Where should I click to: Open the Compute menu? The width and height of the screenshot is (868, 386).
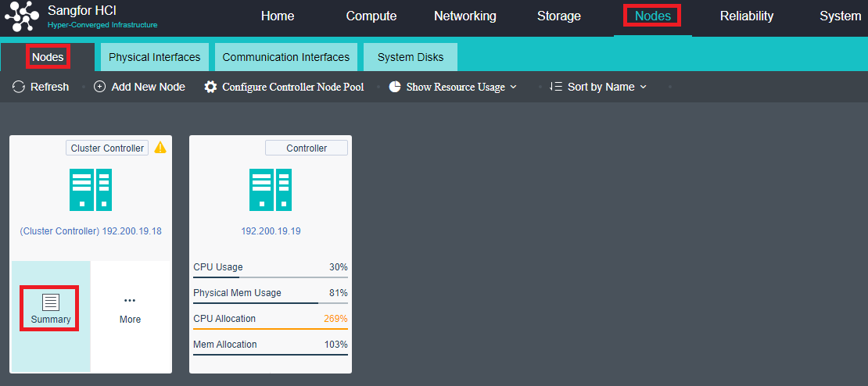tap(371, 16)
